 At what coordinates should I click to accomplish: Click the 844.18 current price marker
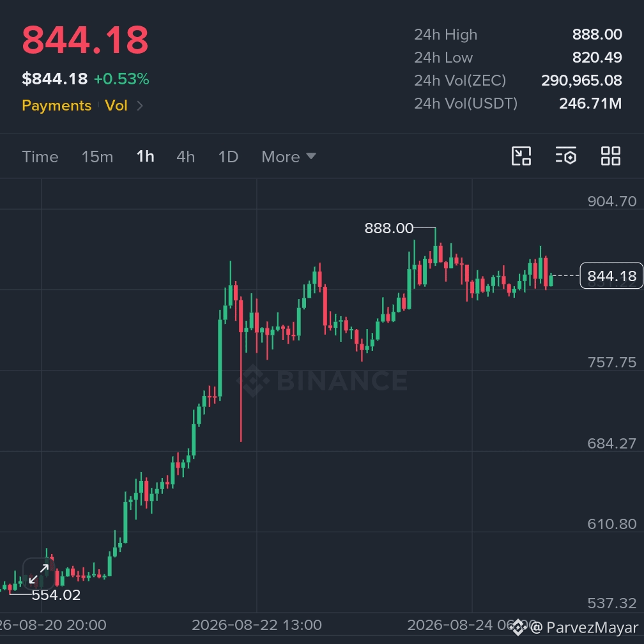coord(611,275)
